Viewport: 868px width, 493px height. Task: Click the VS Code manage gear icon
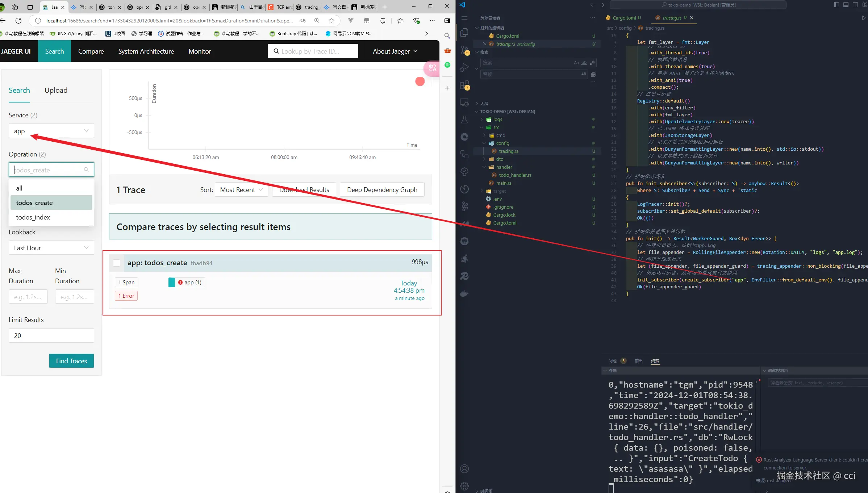coord(464,486)
